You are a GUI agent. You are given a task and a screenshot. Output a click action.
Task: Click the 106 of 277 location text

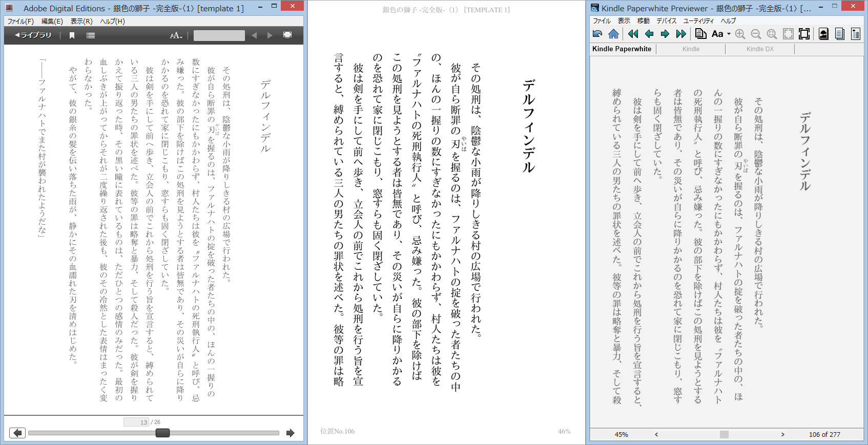824,434
